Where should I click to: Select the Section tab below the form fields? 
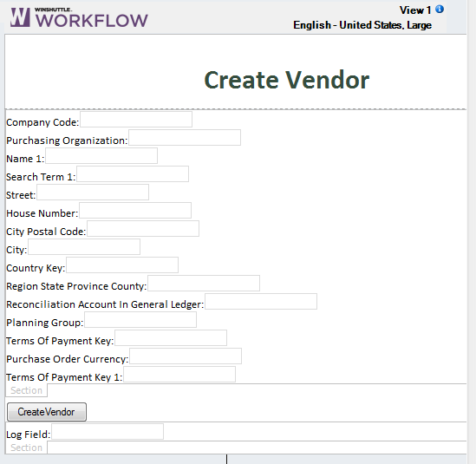[x=26, y=390]
